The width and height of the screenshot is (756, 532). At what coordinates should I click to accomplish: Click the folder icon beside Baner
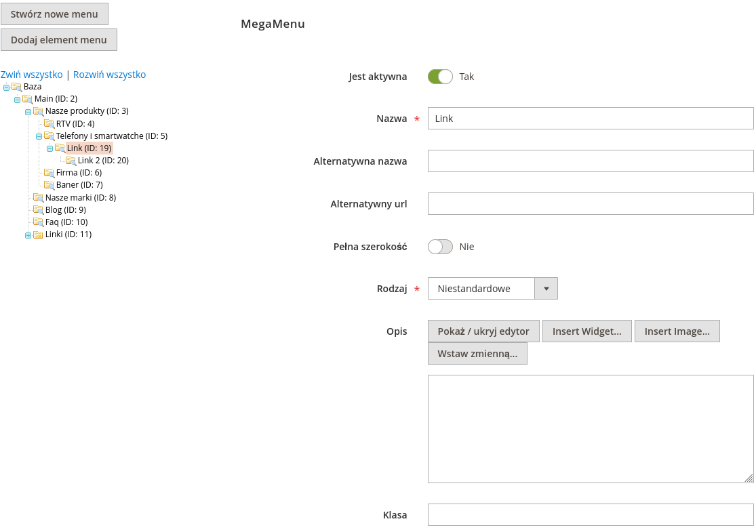[49, 185]
